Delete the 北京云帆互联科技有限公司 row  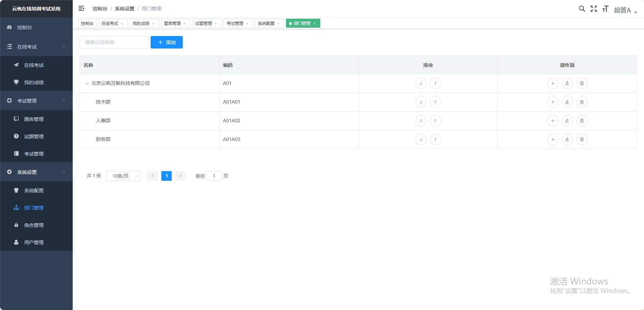pos(582,83)
